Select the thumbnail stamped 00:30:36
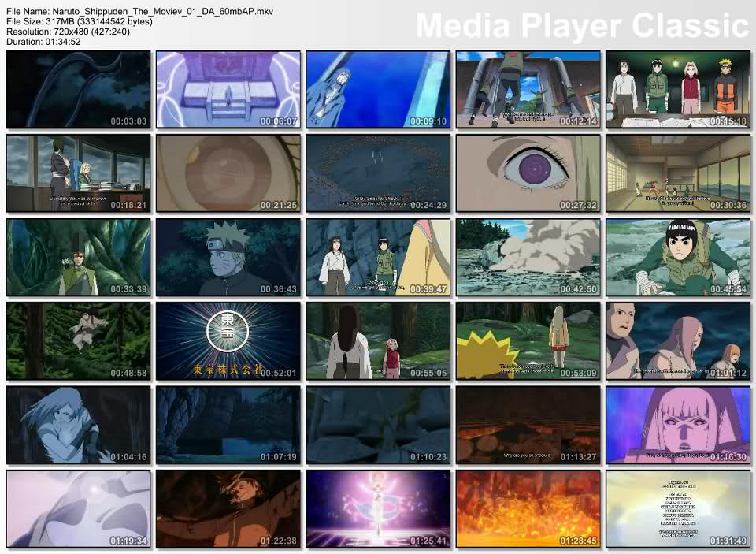756x554 pixels. [678, 173]
